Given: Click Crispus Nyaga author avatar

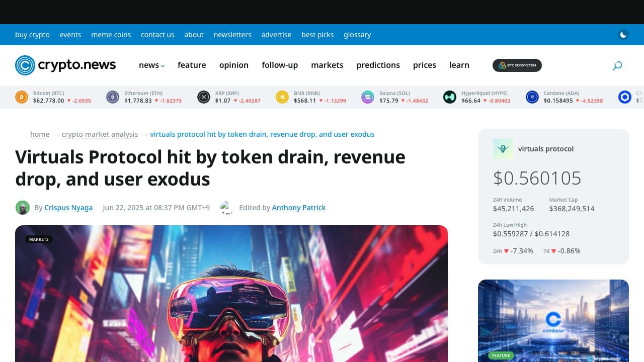Looking at the screenshot, I should 23,208.
